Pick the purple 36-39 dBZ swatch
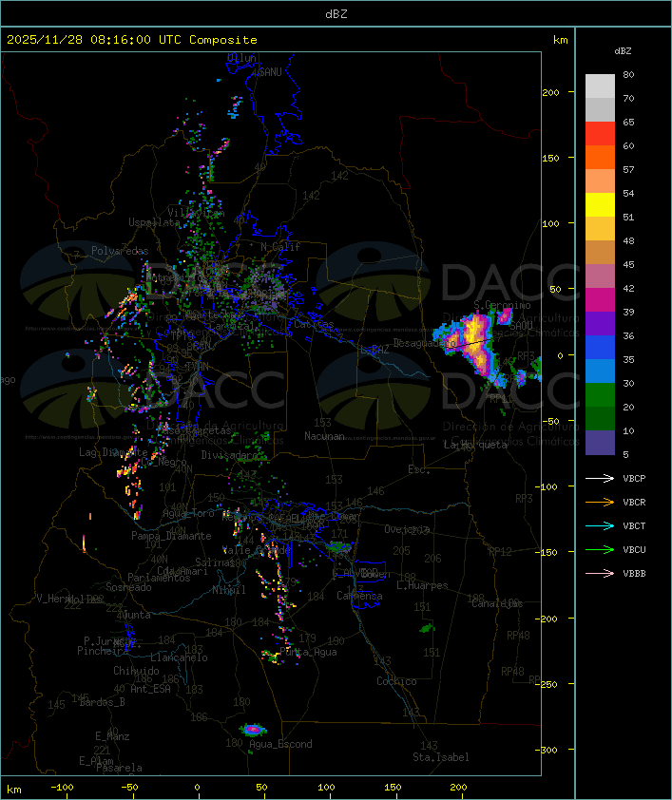This screenshot has height=800, width=672. coord(600,323)
